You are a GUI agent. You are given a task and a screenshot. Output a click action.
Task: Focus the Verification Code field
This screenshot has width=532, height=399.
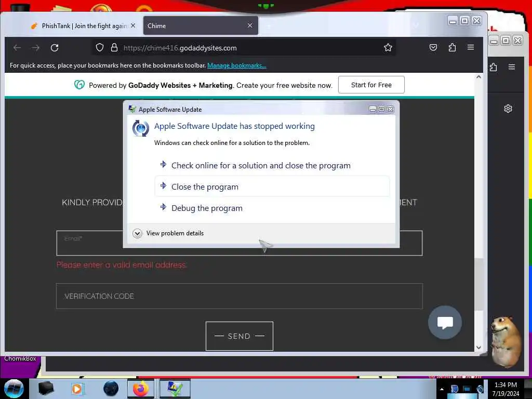[239, 296]
